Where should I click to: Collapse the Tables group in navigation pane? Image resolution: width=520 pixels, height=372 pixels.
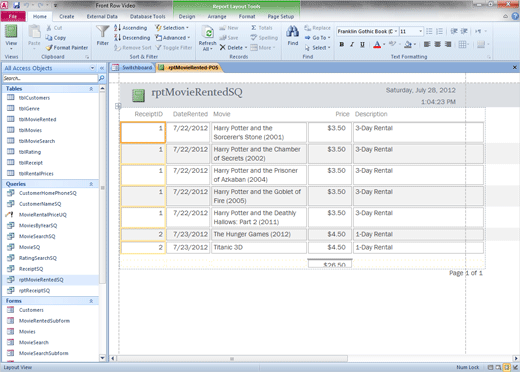click(x=91, y=89)
